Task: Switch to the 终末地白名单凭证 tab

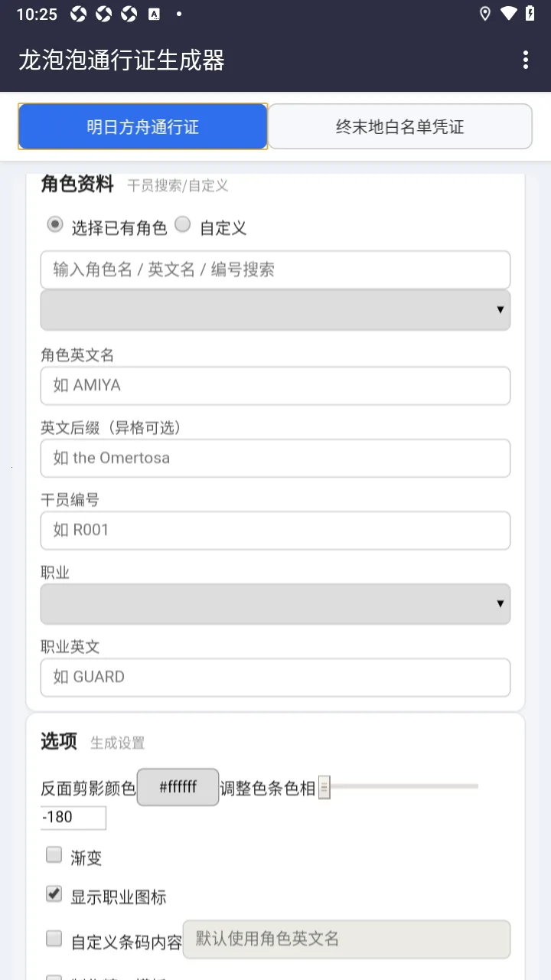Action: 400,126
